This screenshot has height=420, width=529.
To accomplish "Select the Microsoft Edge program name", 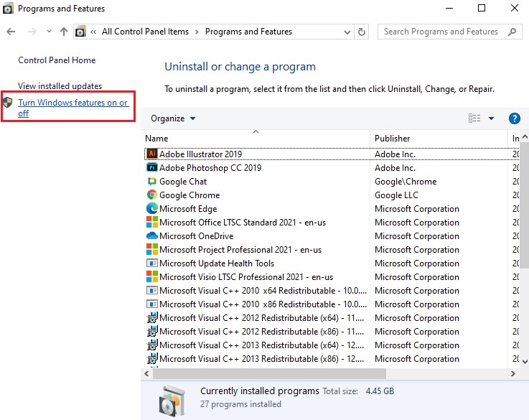I will pyautogui.click(x=188, y=209).
